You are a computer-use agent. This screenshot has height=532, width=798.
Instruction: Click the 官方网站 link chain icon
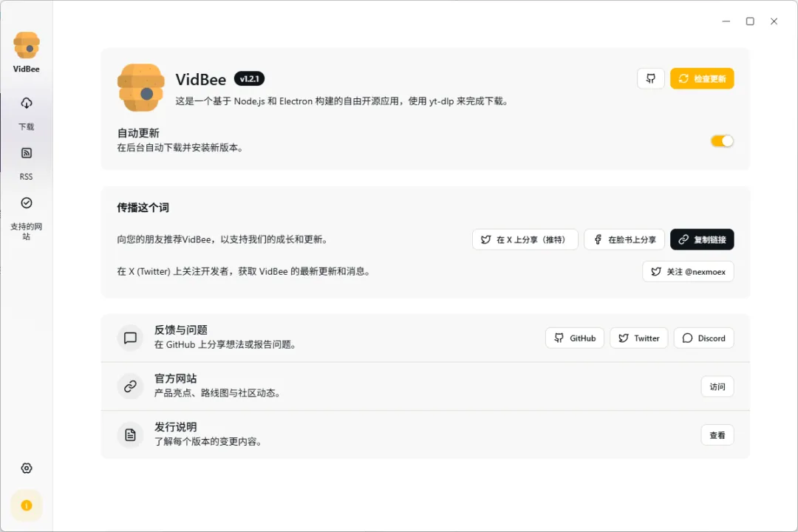[x=130, y=386]
